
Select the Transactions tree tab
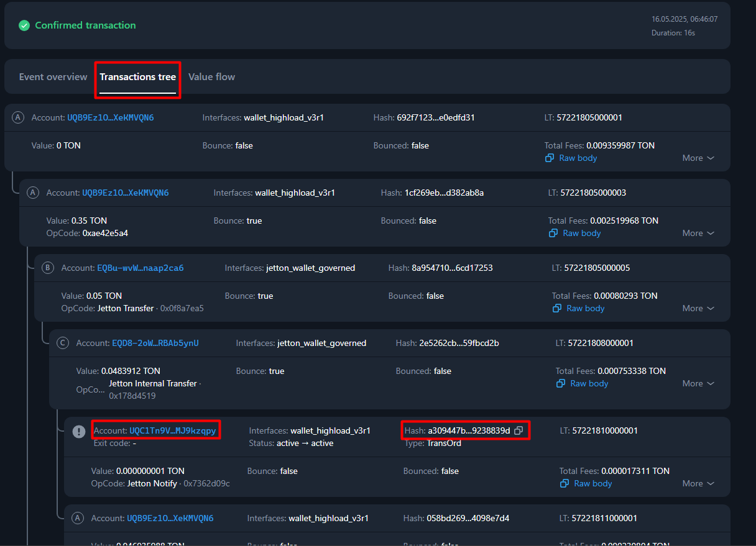point(137,77)
